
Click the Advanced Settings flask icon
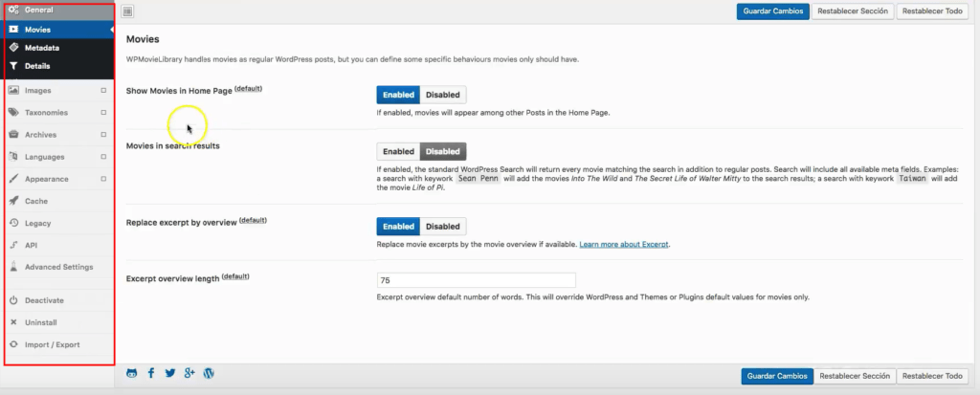[x=13, y=267]
